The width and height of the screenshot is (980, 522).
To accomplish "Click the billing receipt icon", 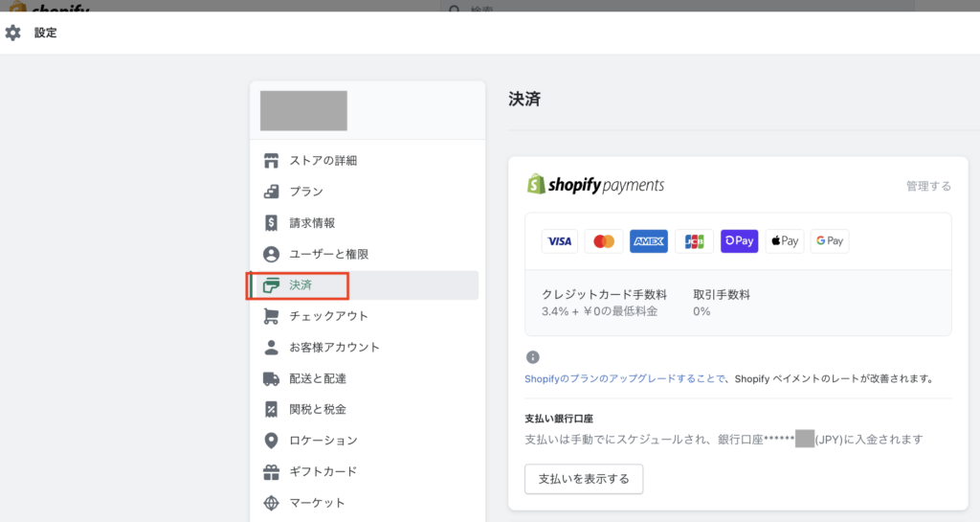I will (x=271, y=222).
